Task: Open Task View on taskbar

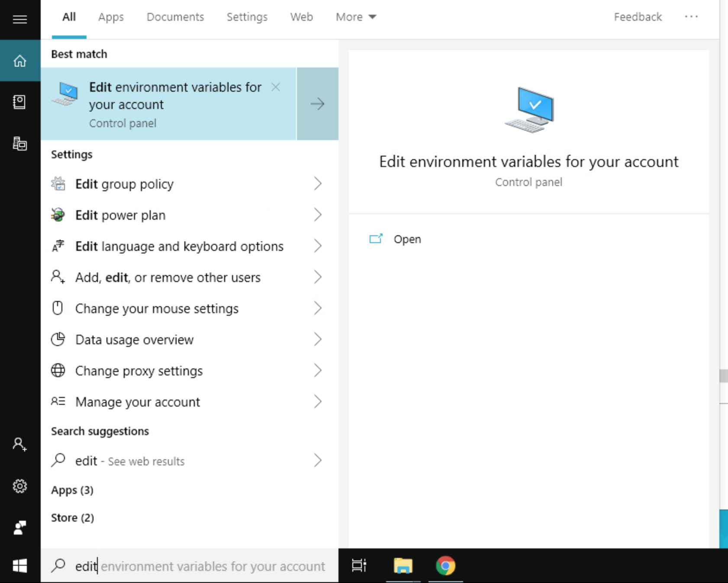Action: 359,565
